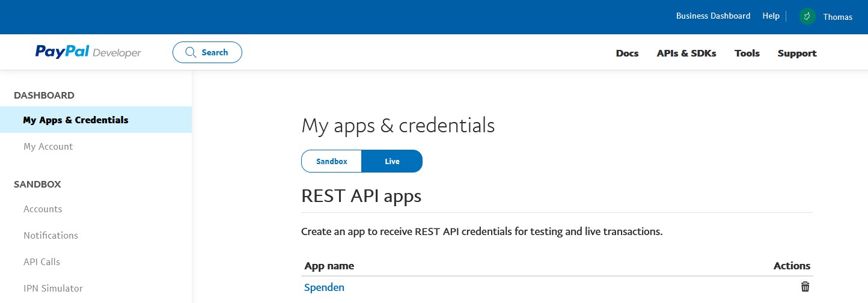Select the Live environment toggle
Viewport: 868px width, 303px height.
click(392, 161)
